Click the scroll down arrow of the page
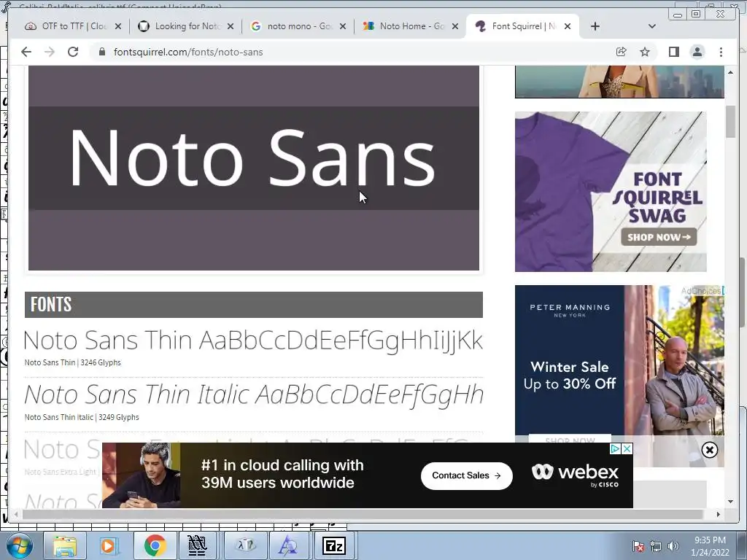Screen dimensions: 747x560 [x=730, y=502]
